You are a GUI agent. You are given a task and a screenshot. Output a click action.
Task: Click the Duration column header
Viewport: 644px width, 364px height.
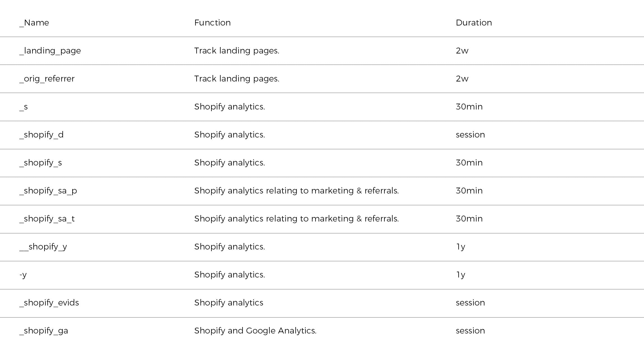coord(473,23)
